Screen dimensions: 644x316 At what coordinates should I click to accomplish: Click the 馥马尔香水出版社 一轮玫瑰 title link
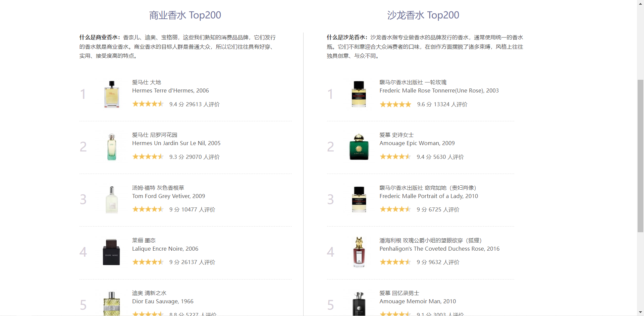coord(413,82)
